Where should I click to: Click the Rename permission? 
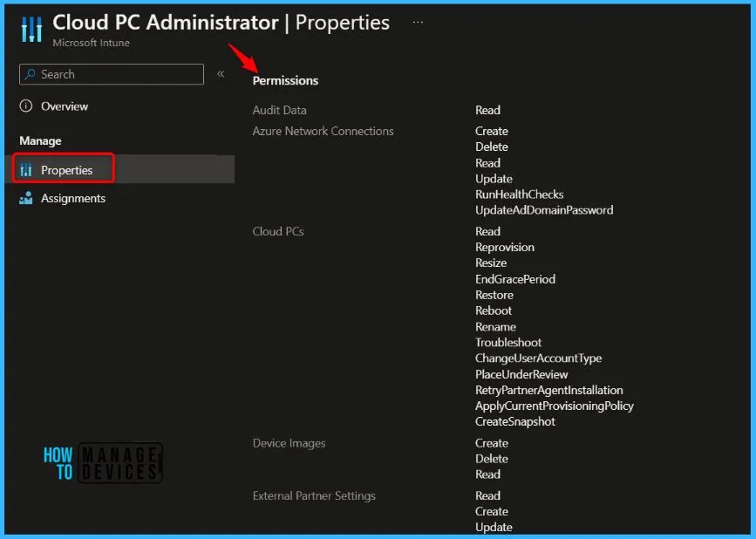click(495, 327)
